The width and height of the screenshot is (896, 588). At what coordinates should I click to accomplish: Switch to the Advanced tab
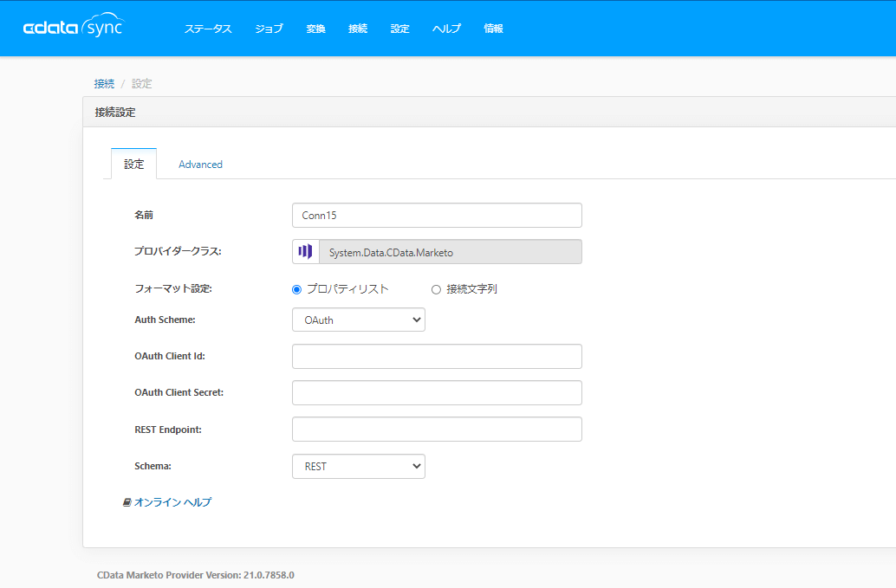(200, 165)
